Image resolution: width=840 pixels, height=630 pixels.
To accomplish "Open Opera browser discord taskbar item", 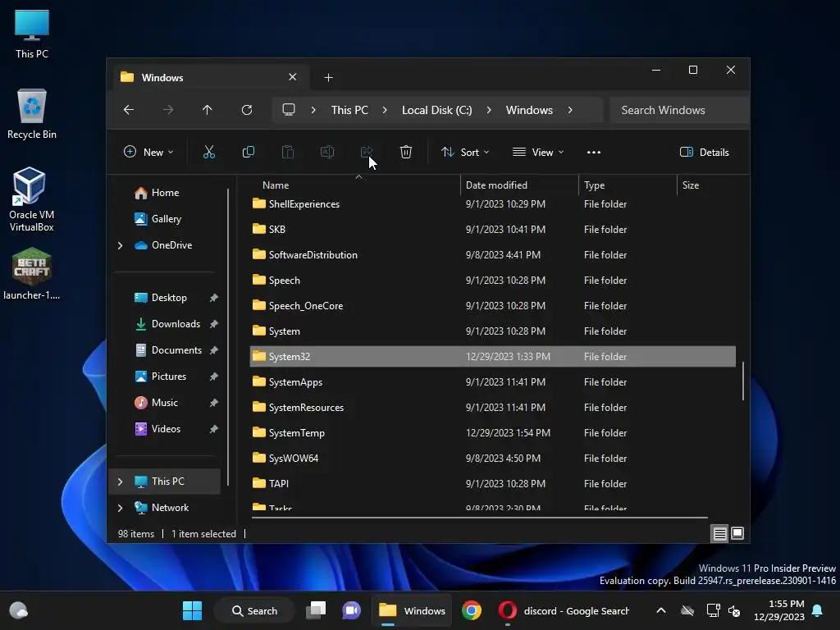I will [564, 610].
